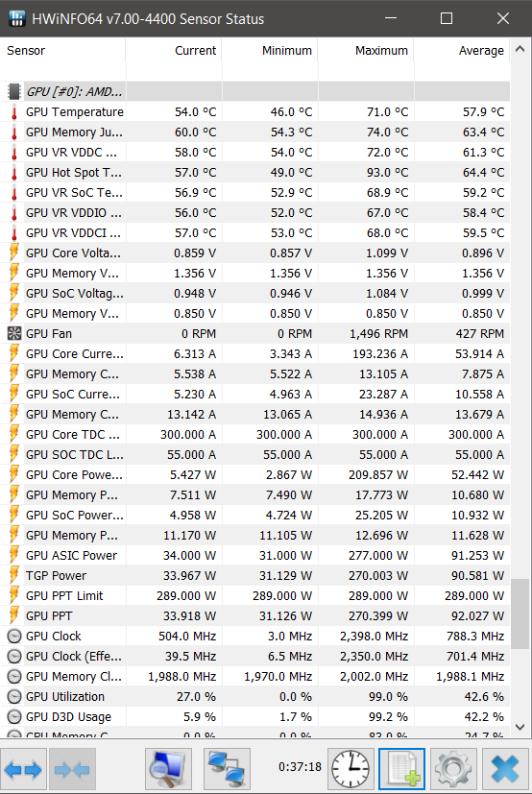The height and width of the screenshot is (794, 532).
Task: Click the 42.6 % average utilization value
Action: click(x=484, y=697)
